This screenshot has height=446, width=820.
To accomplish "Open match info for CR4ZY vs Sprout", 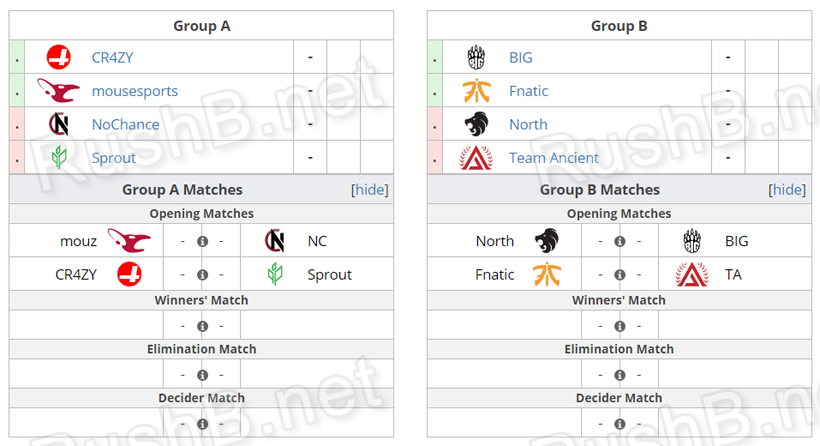I will tap(202, 274).
